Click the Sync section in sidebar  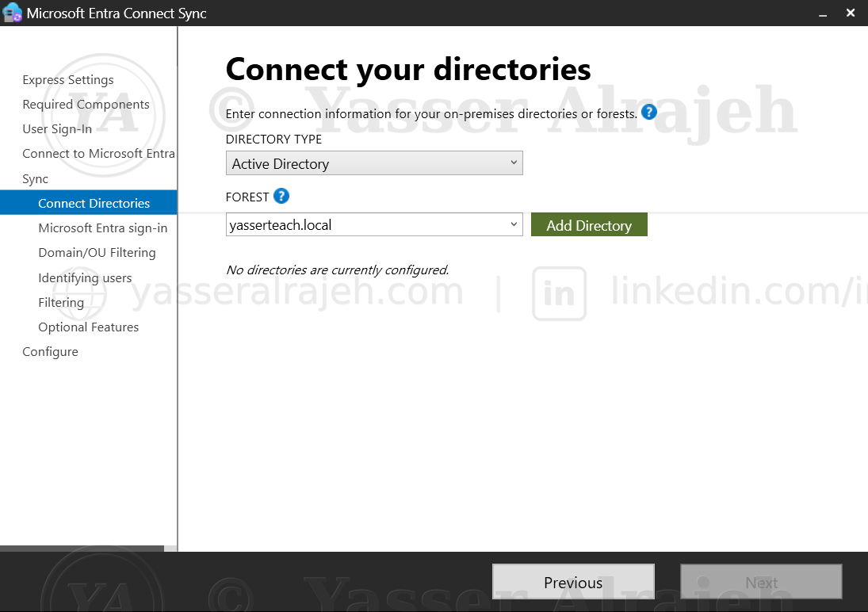point(36,179)
